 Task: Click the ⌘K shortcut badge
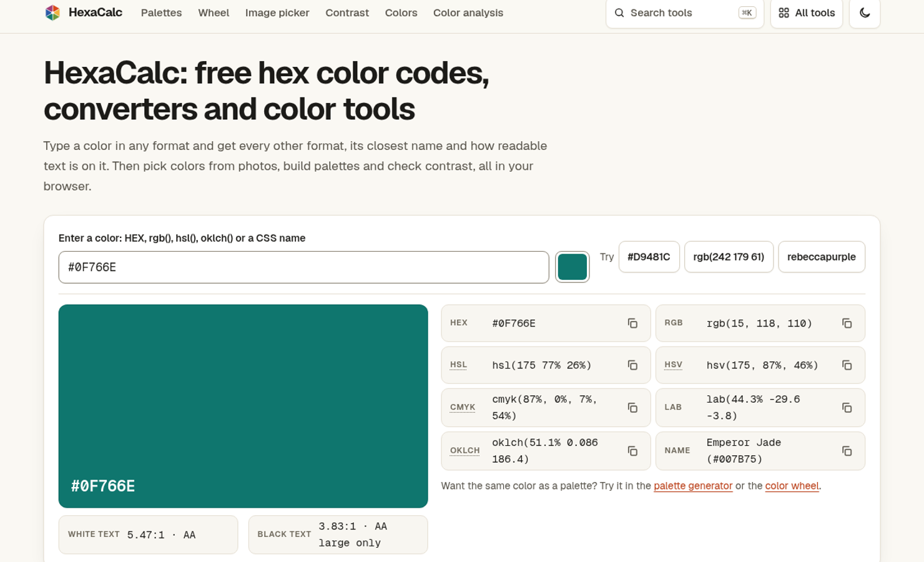(747, 13)
